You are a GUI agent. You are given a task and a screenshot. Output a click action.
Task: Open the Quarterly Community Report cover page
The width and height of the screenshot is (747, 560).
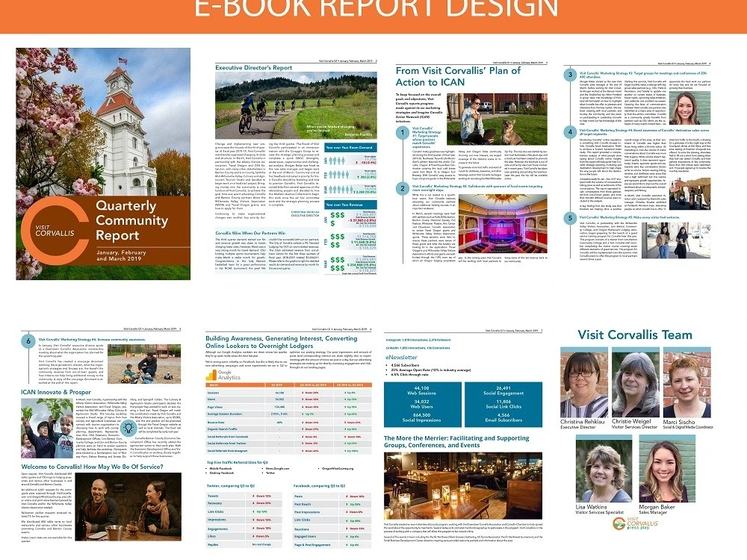(x=103, y=164)
